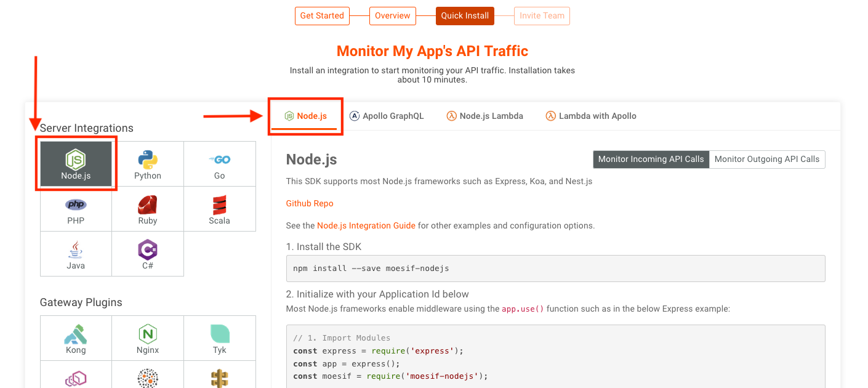Choose the Kong gateway plugin
868x388 pixels.
(76, 337)
